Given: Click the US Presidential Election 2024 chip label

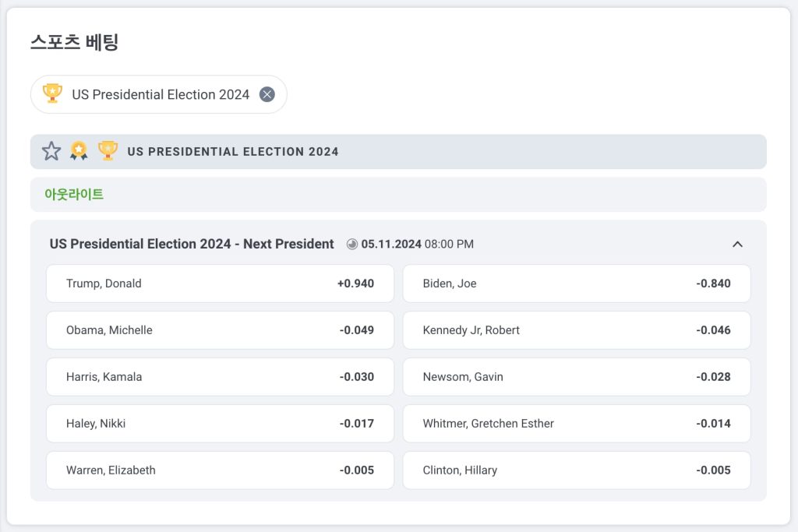Looking at the screenshot, I should click(161, 94).
